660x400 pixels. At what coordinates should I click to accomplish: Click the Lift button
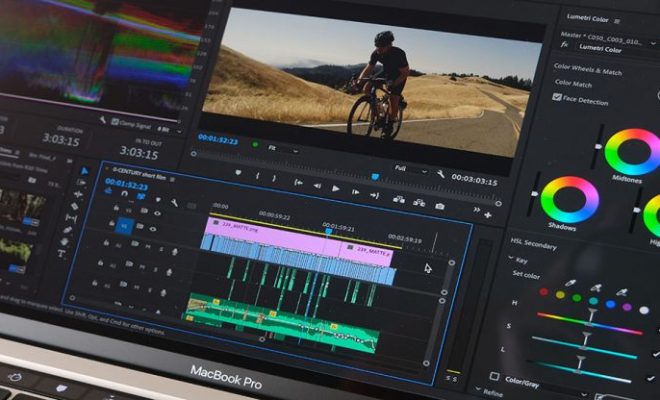[399, 199]
